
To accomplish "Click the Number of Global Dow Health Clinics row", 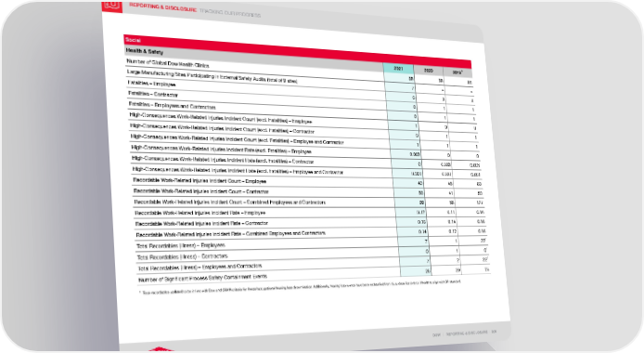I will (x=168, y=64).
